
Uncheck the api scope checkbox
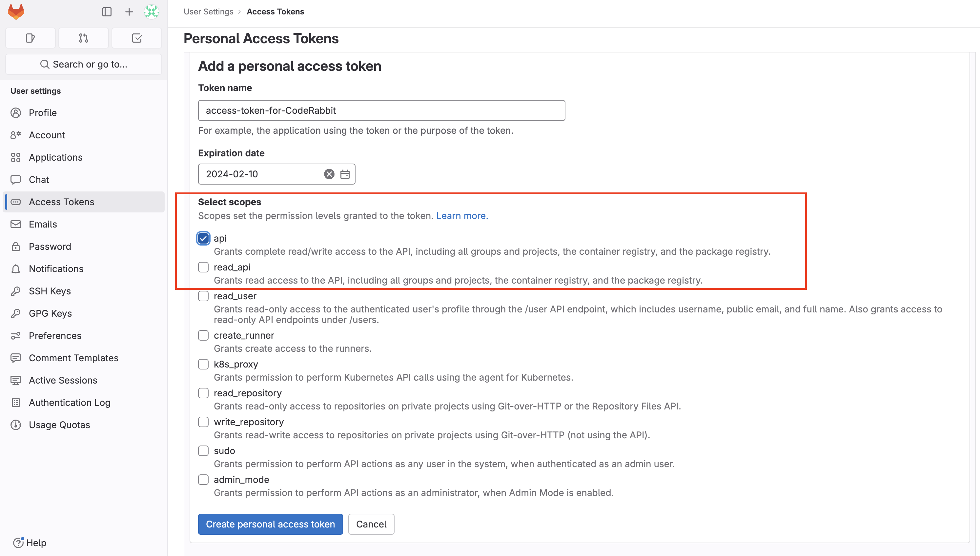click(x=203, y=238)
